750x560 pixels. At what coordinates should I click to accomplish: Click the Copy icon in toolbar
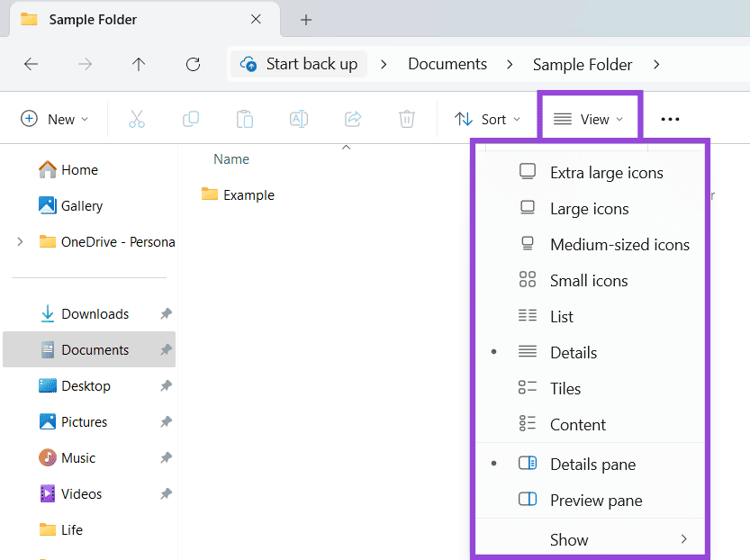pos(191,119)
